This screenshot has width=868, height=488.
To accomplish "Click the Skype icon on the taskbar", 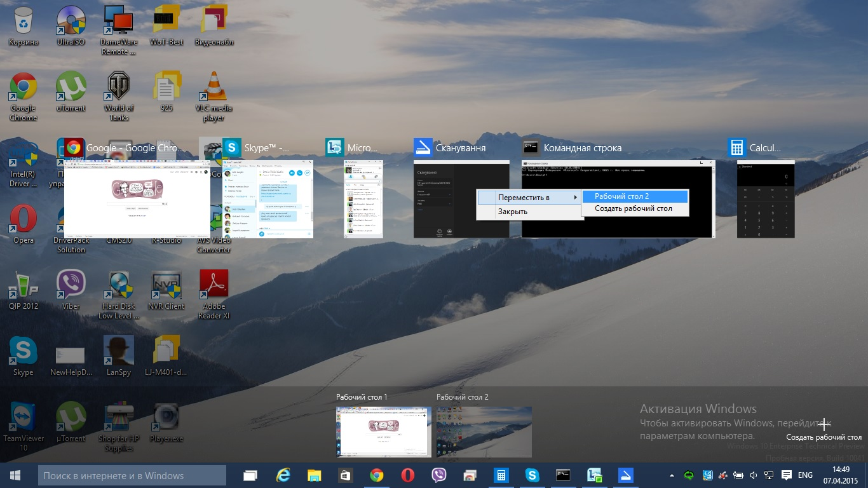I will [532, 475].
